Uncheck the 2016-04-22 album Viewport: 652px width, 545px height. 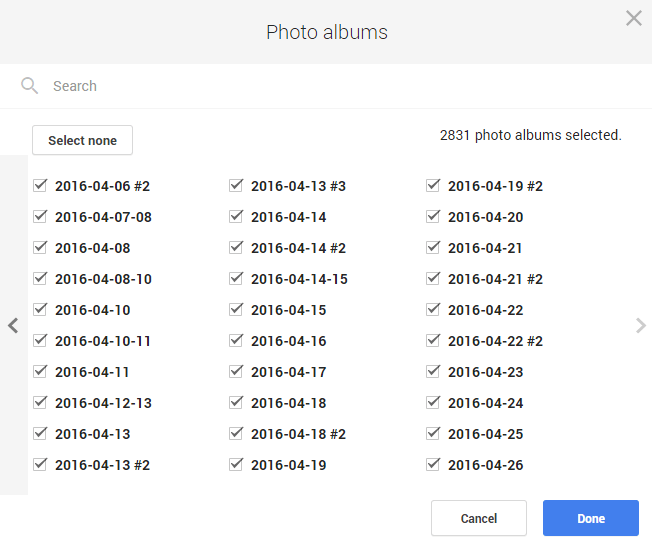[x=434, y=309]
